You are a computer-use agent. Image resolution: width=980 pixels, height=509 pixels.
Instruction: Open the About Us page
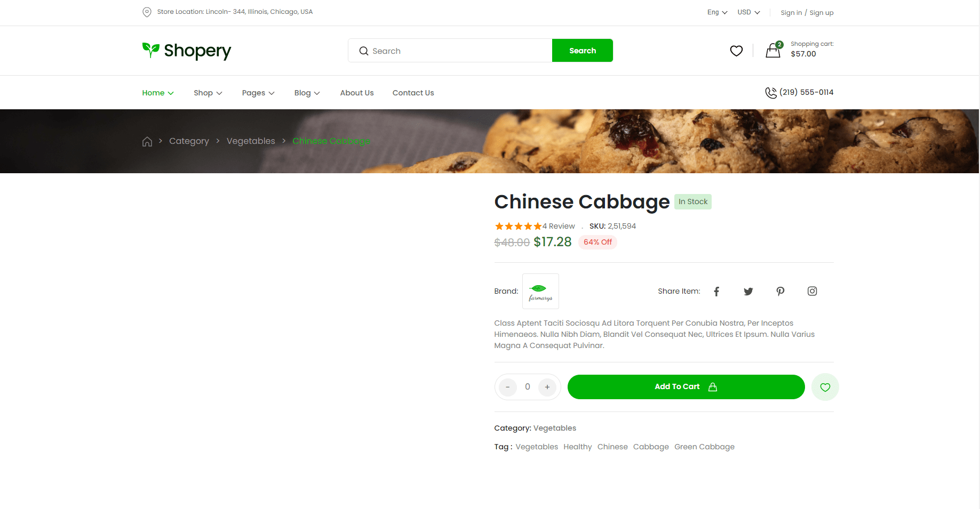357,93
